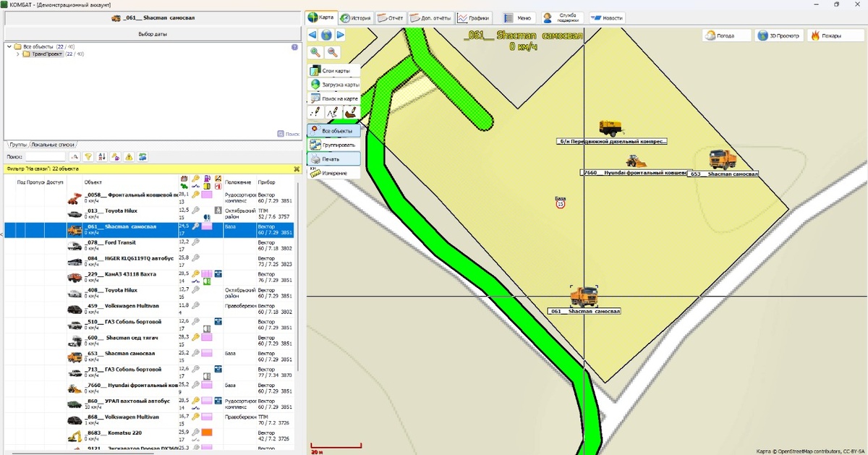Open the funnel filter icon
The width and height of the screenshot is (868, 455).
[88, 156]
